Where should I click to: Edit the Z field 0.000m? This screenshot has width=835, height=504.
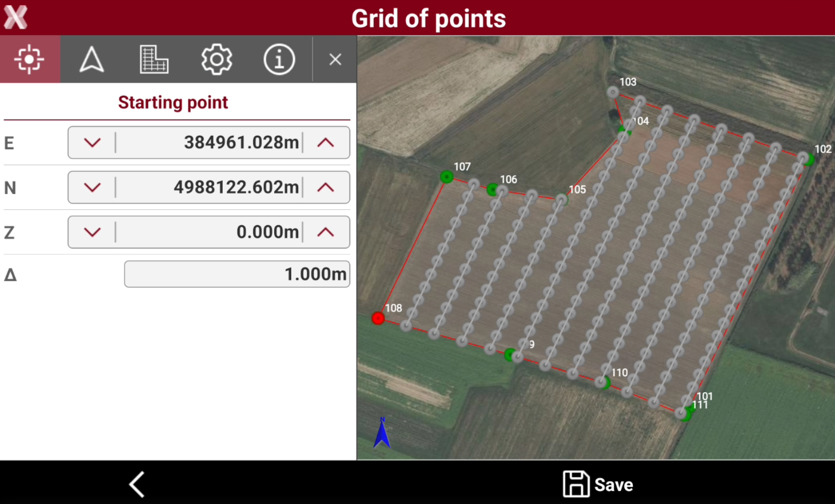pyautogui.click(x=209, y=232)
